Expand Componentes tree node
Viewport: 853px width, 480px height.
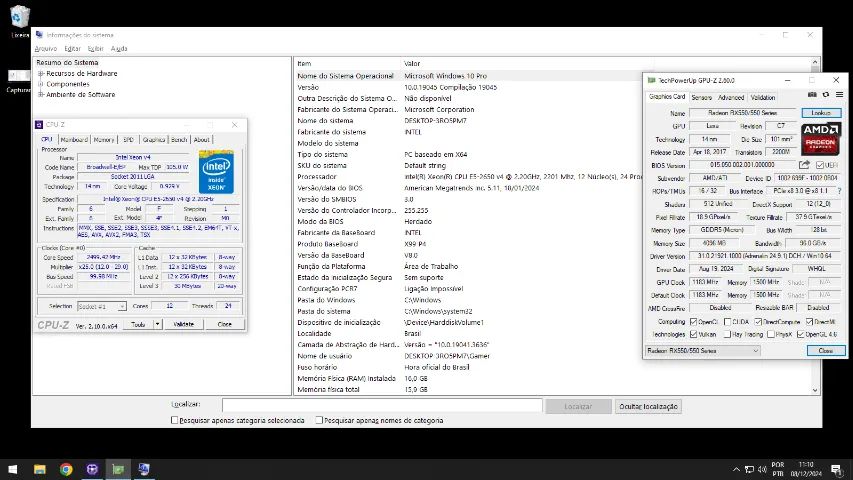tap(41, 84)
